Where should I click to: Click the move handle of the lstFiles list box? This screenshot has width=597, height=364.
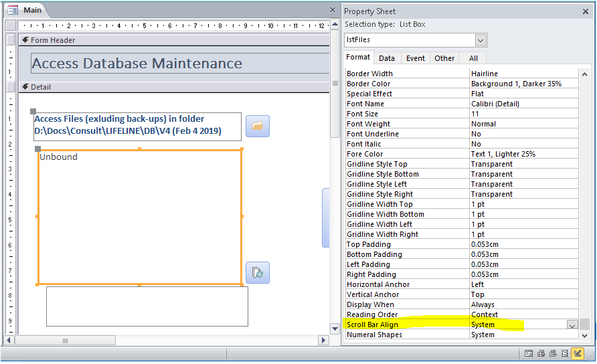pyautogui.click(x=37, y=149)
